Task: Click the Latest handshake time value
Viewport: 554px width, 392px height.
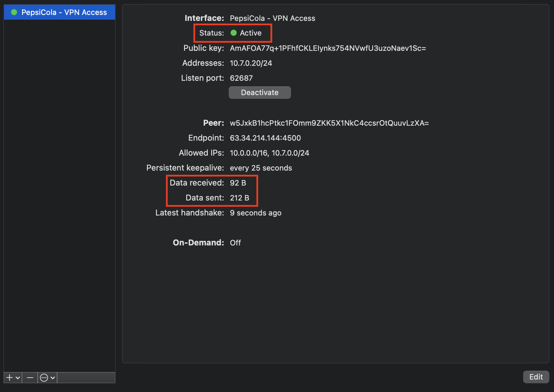Action: [255, 213]
